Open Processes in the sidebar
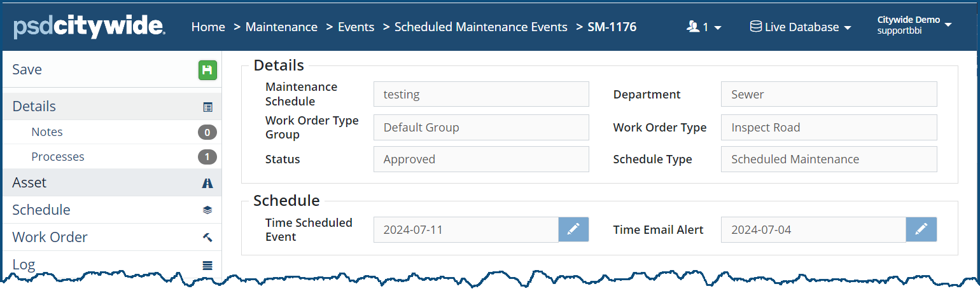 58,156
